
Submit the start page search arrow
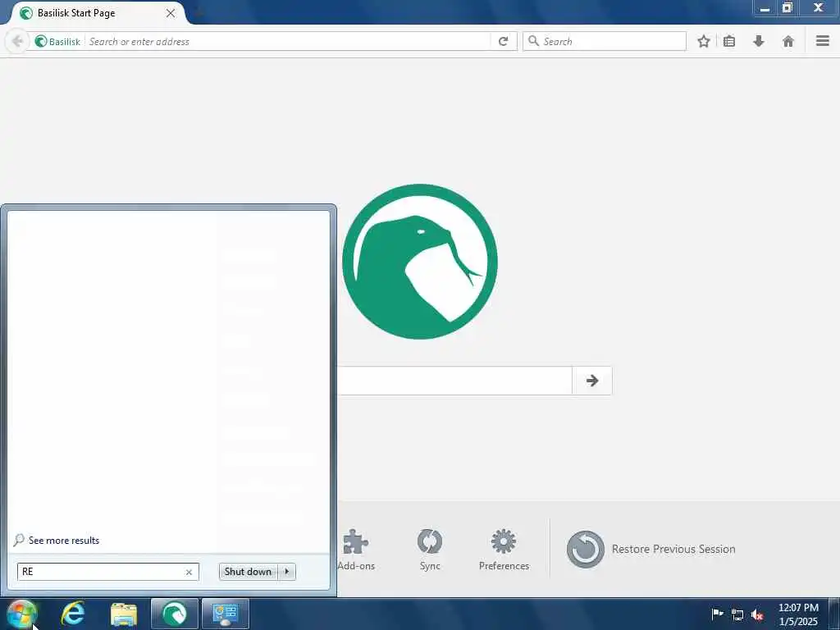(x=592, y=381)
